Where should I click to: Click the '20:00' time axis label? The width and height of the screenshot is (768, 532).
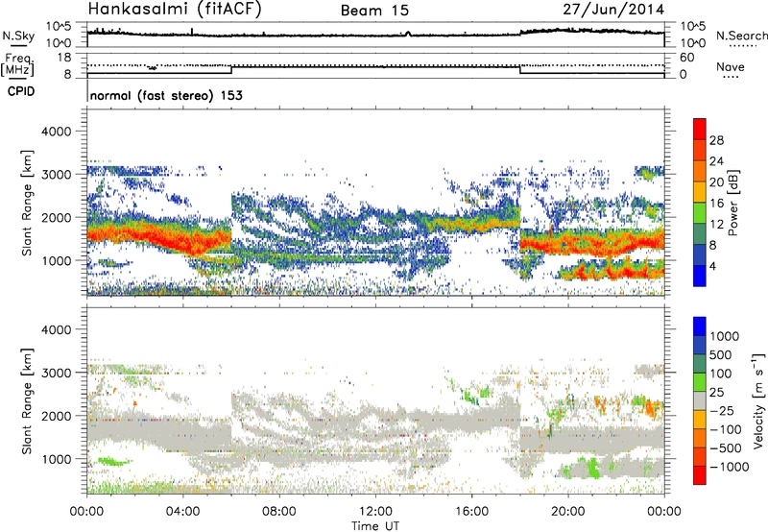point(567,512)
